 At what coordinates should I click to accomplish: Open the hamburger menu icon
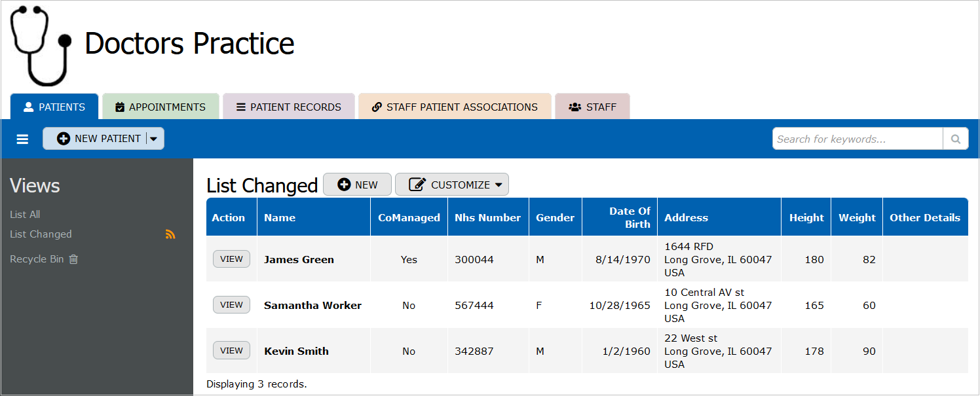click(22, 139)
